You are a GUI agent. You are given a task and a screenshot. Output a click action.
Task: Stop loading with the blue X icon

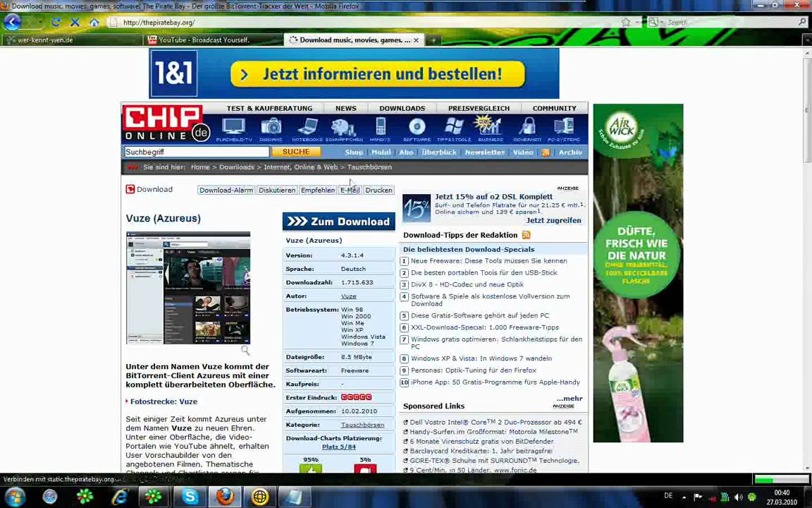pos(75,23)
